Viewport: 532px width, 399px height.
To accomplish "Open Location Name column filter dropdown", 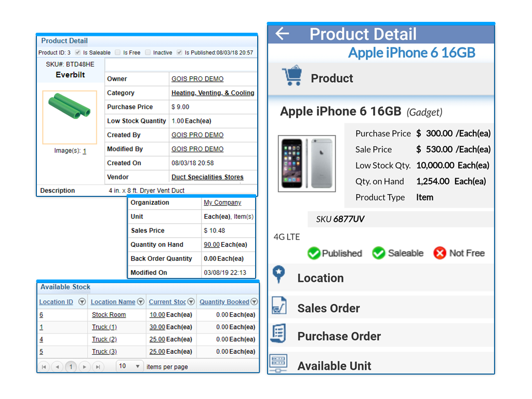I will 140,302.
